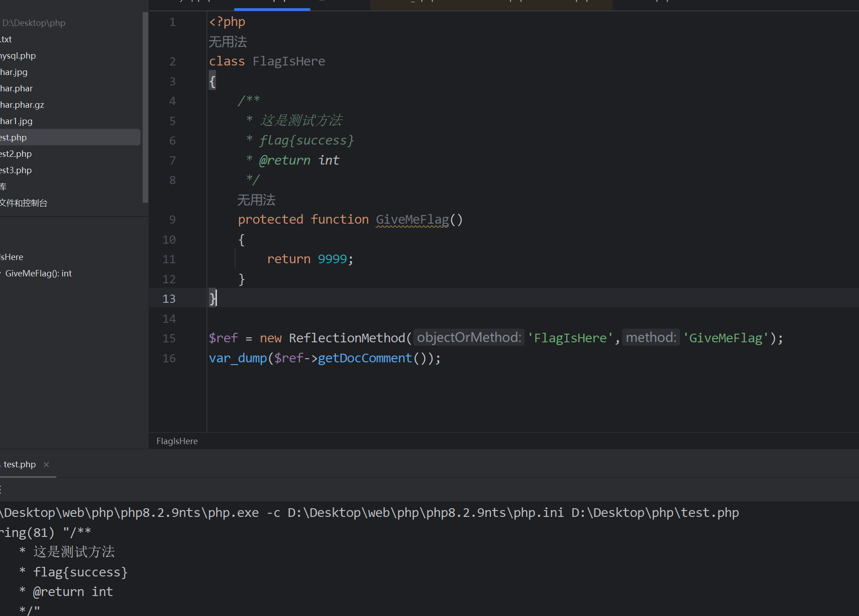Screen dimensions: 859x616
Task: Open test2.php in the project tree
Action: 16,154
